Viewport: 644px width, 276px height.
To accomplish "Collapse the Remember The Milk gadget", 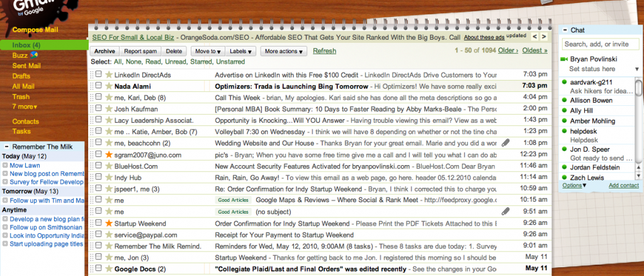I will click(x=6, y=146).
